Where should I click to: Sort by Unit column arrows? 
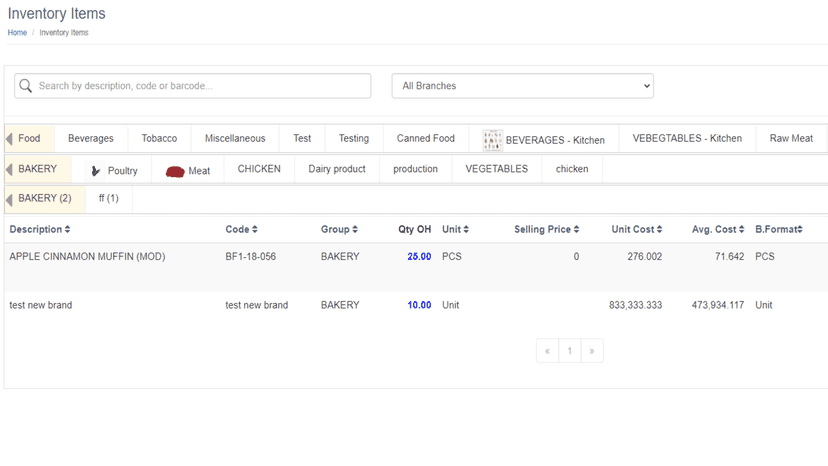coord(466,229)
